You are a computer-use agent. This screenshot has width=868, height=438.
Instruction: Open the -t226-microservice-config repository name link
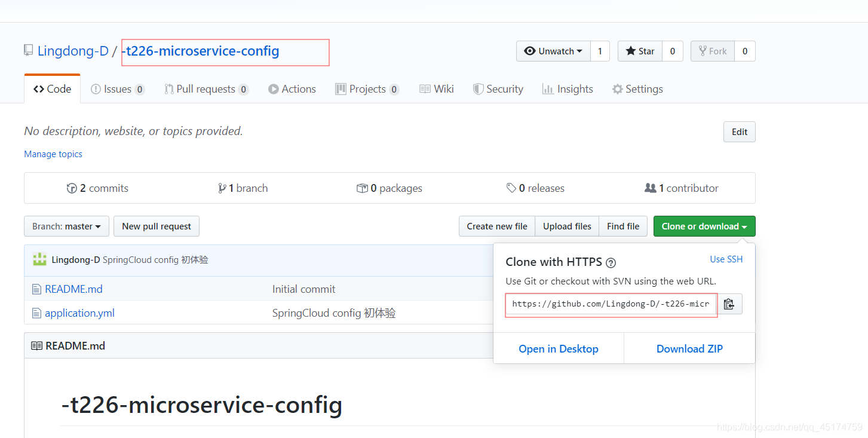tap(200, 51)
